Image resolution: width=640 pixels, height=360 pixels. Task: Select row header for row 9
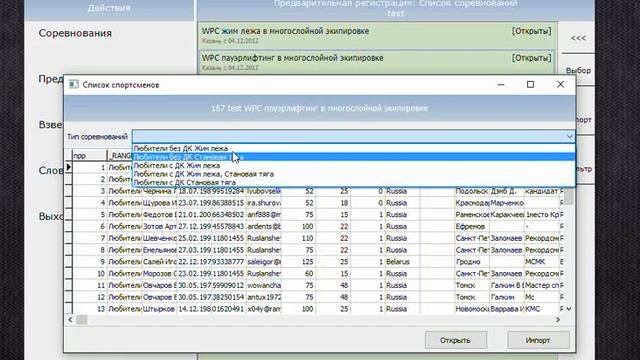69,262
